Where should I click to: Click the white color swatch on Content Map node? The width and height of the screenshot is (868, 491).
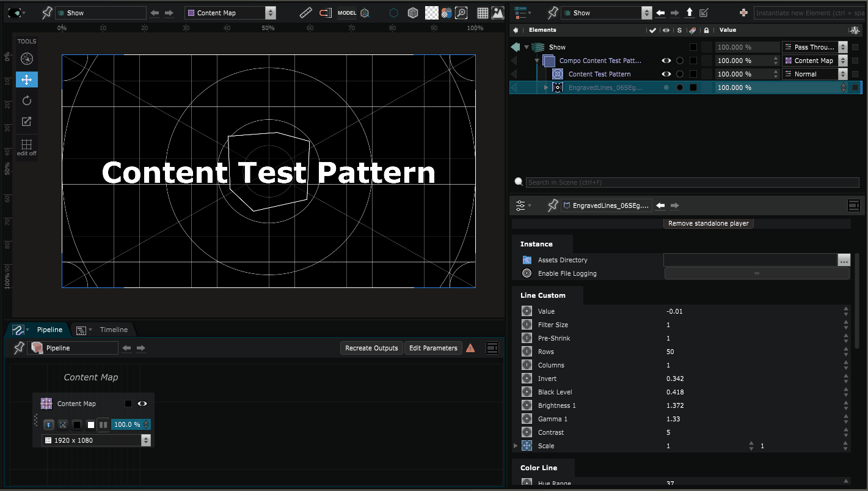(91, 425)
